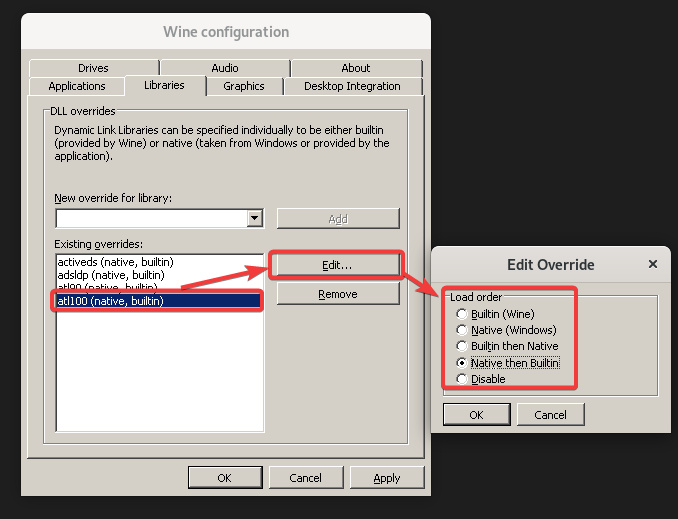Open the Graphics tab

[243, 86]
